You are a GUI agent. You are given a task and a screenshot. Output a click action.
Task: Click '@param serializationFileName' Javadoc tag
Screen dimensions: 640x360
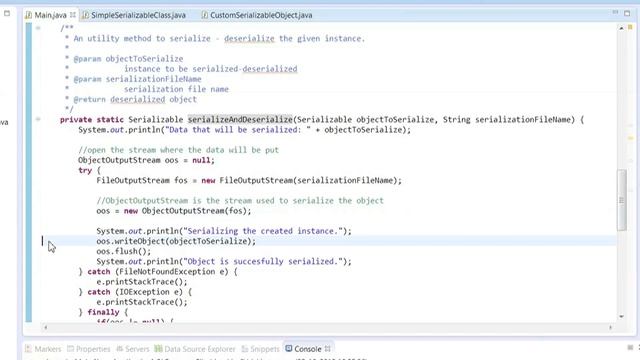[137, 79]
